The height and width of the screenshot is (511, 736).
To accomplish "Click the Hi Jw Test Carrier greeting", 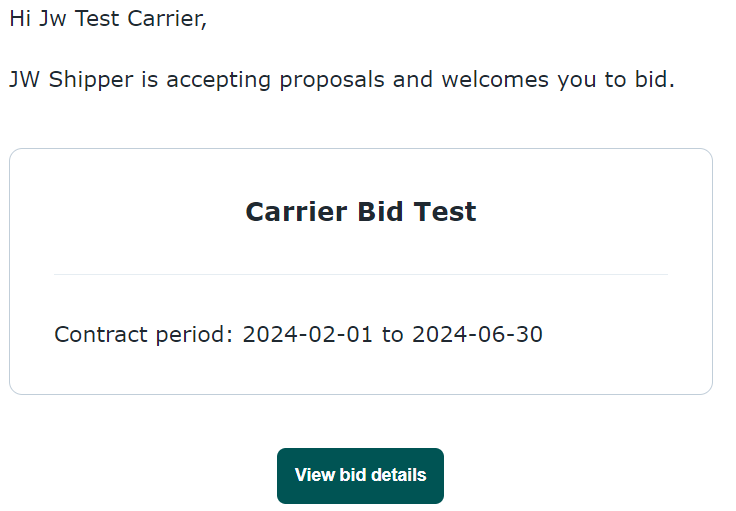I will coord(108,19).
